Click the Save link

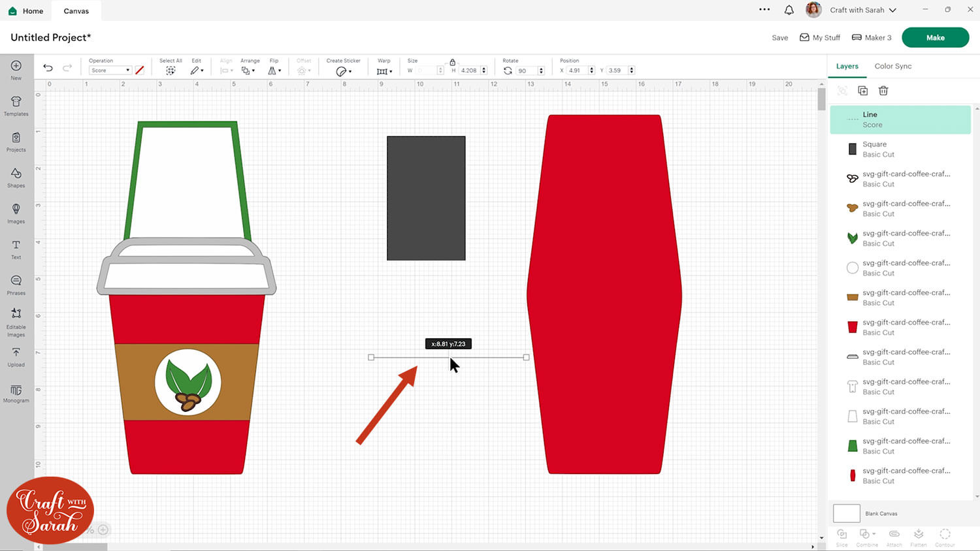coord(779,38)
